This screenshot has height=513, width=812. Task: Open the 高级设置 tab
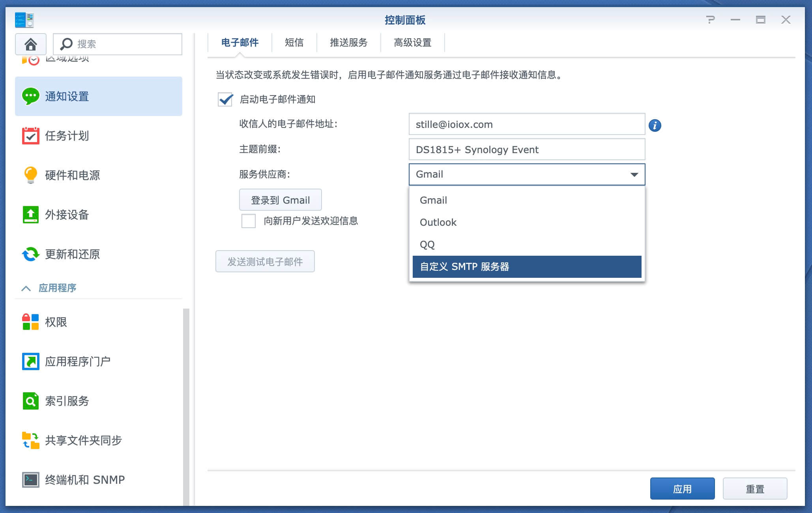coord(412,42)
